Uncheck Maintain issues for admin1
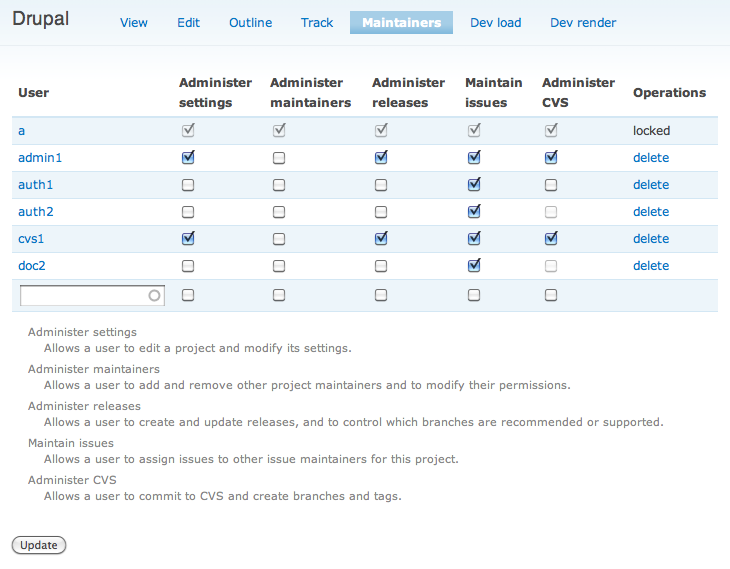The image size is (730, 569). coord(474,158)
